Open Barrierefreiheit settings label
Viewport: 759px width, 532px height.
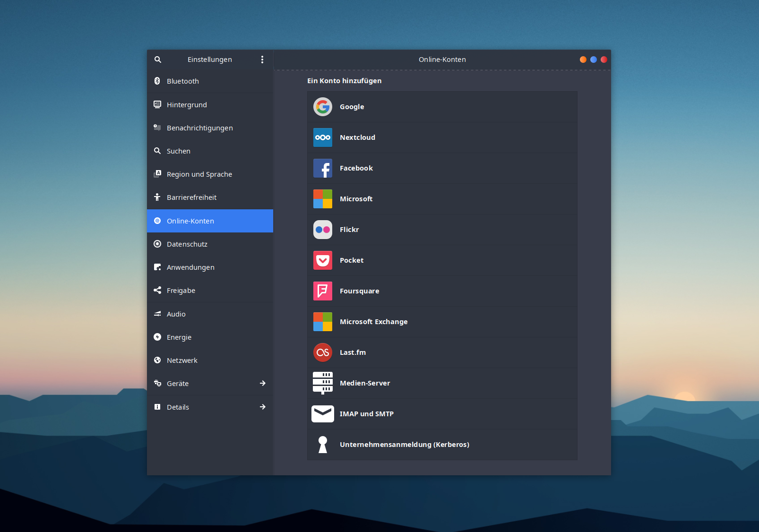[x=191, y=197]
